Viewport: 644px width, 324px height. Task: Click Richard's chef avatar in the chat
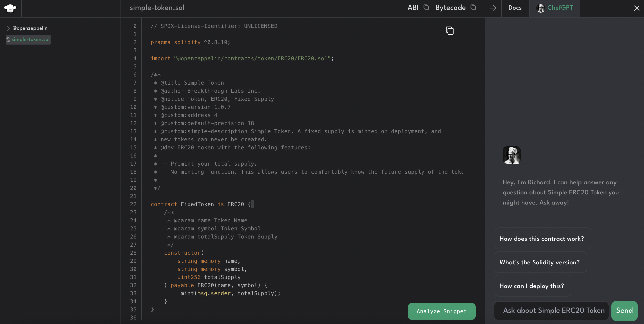click(511, 155)
